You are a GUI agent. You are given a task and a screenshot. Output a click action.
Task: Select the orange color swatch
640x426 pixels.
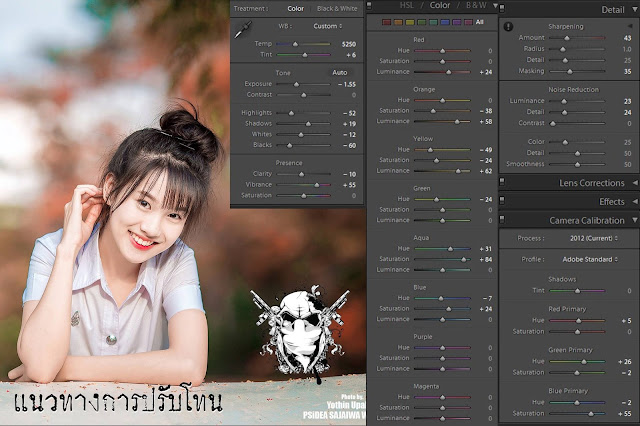point(398,22)
